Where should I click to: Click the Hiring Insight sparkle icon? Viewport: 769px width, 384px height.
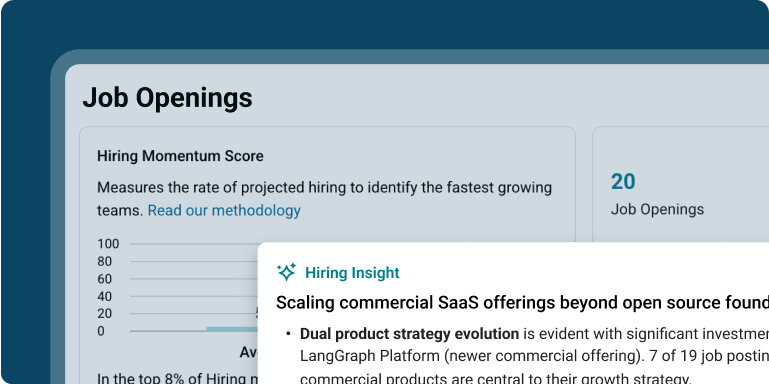[x=286, y=272]
